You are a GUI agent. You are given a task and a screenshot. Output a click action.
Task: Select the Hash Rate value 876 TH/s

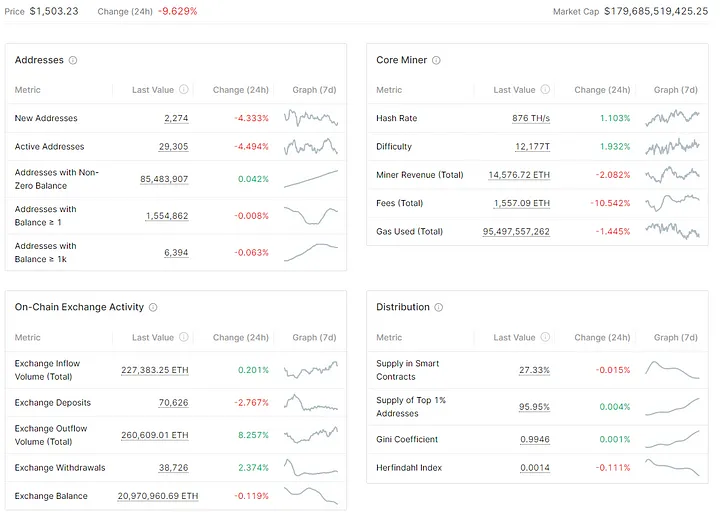(x=530, y=118)
